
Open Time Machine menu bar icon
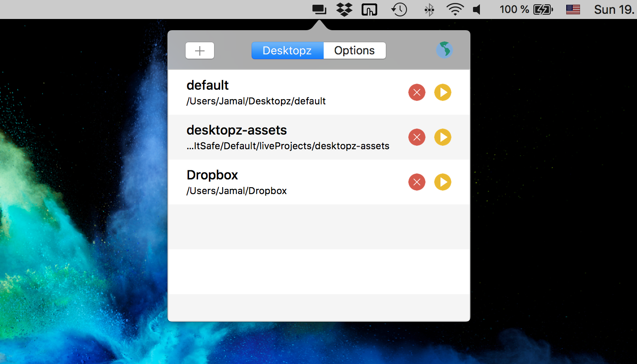coord(399,9)
